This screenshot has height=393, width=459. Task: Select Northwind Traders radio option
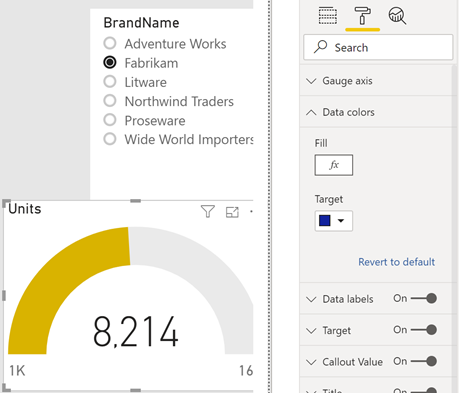(110, 101)
